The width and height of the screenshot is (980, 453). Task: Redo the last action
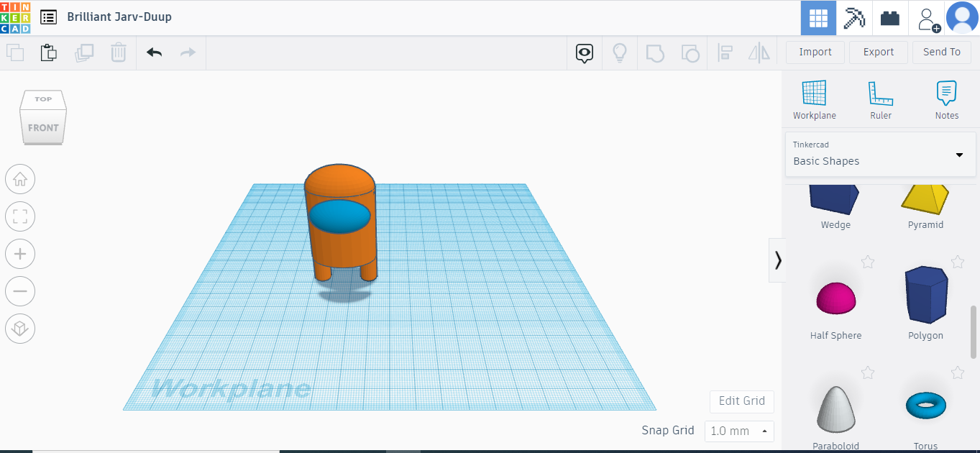click(x=188, y=52)
